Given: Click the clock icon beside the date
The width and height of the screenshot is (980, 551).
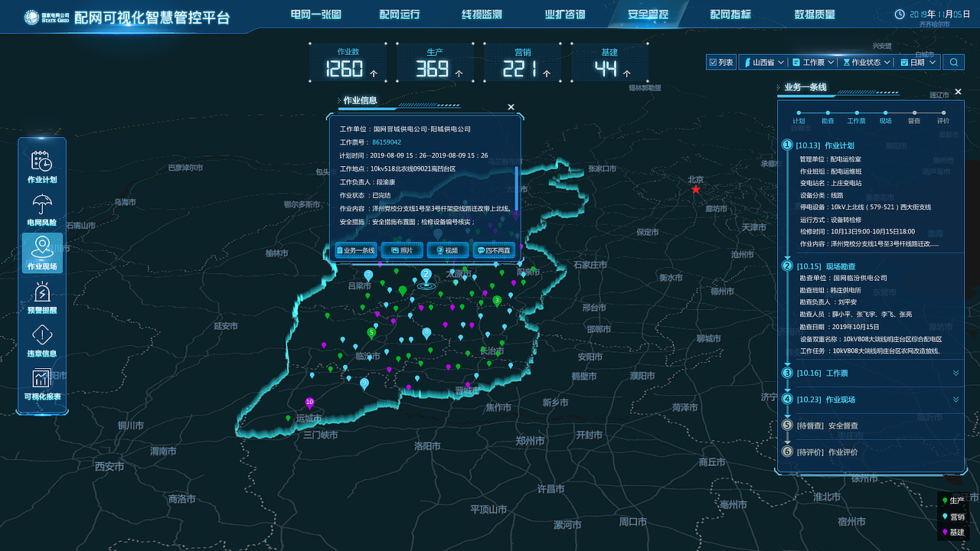Looking at the screenshot, I should tap(900, 14).
